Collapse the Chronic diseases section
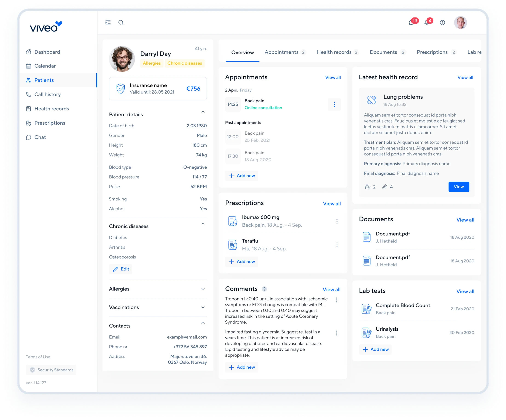 (203, 223)
